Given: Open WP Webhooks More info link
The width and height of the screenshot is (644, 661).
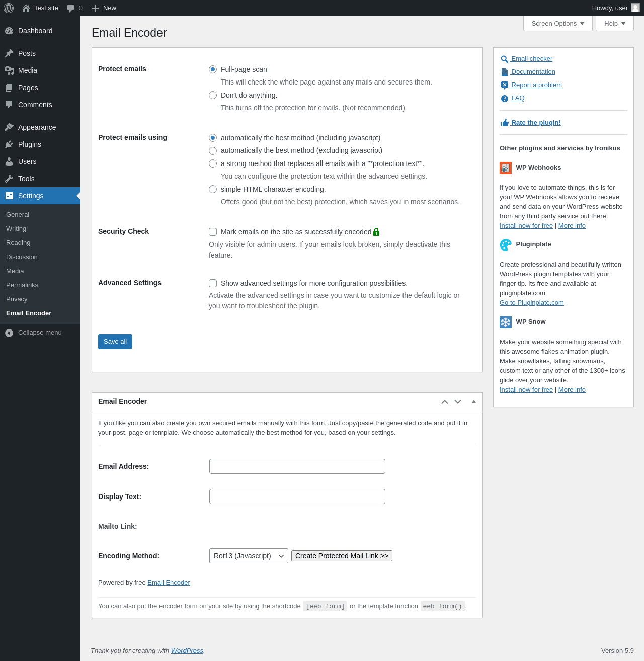Looking at the screenshot, I should pos(572,226).
